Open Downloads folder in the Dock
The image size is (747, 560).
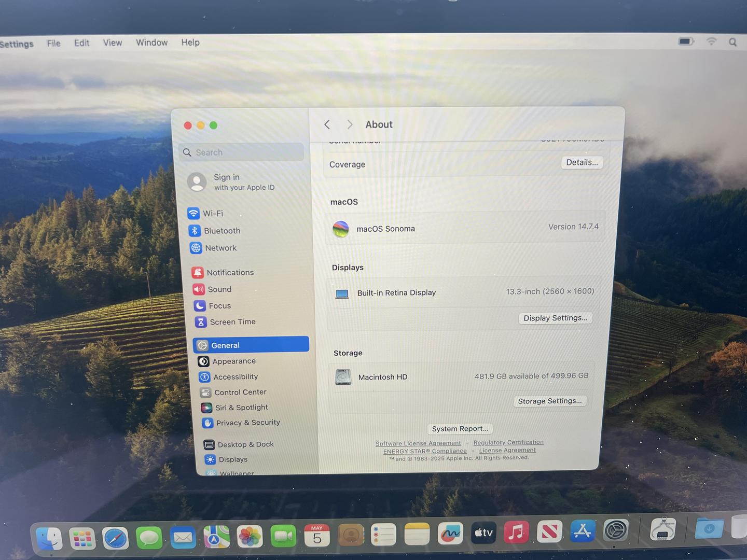click(x=709, y=528)
